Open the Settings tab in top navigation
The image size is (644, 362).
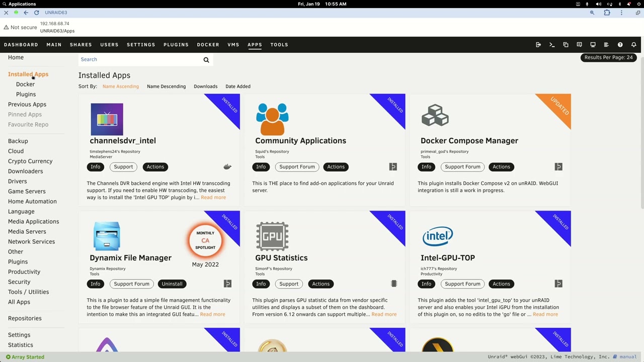click(141, 45)
